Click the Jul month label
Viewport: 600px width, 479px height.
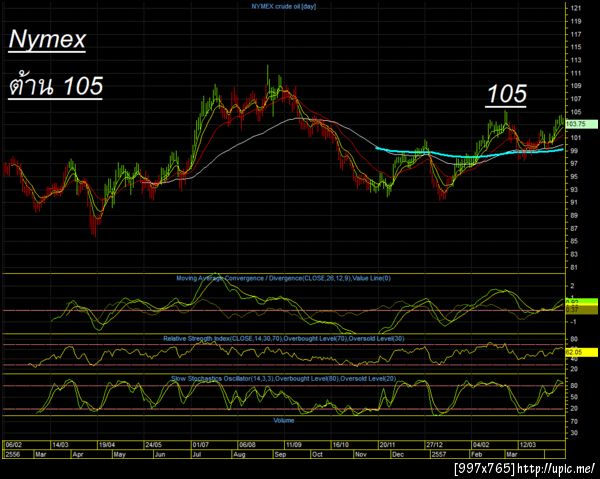197,455
